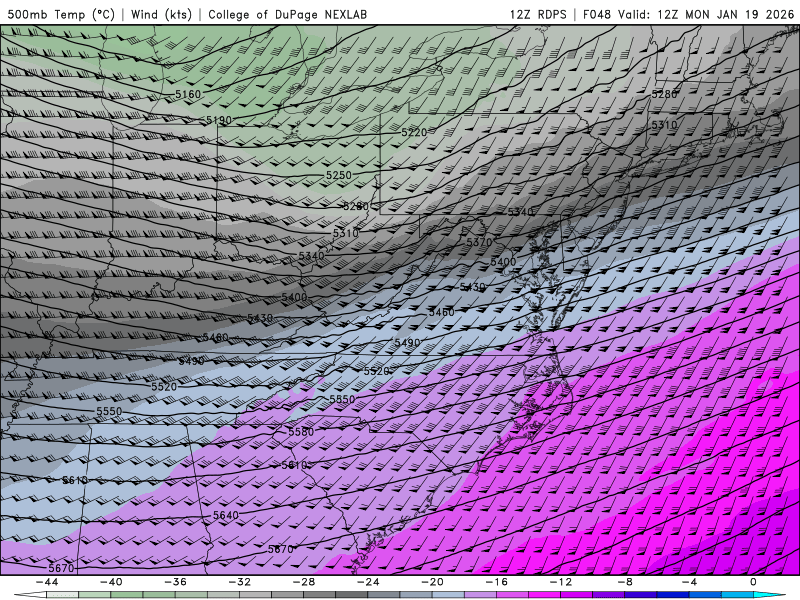Click the -4 colorbar tick label
800x600 pixels.
[689, 582]
